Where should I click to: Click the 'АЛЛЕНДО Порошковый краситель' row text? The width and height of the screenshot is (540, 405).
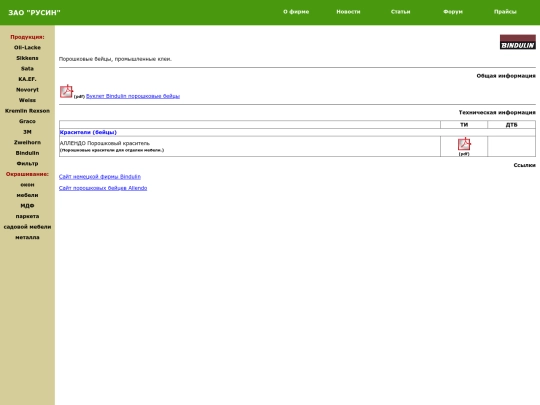[x=105, y=143]
